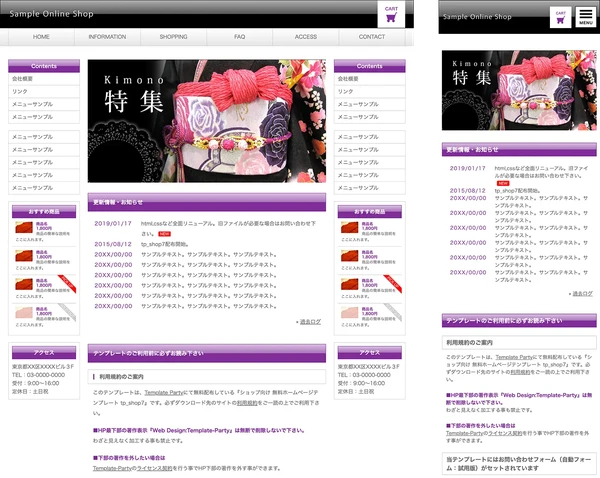Open リンク in the right sidebar
Viewport: 600px width, 478px height.
click(370, 91)
